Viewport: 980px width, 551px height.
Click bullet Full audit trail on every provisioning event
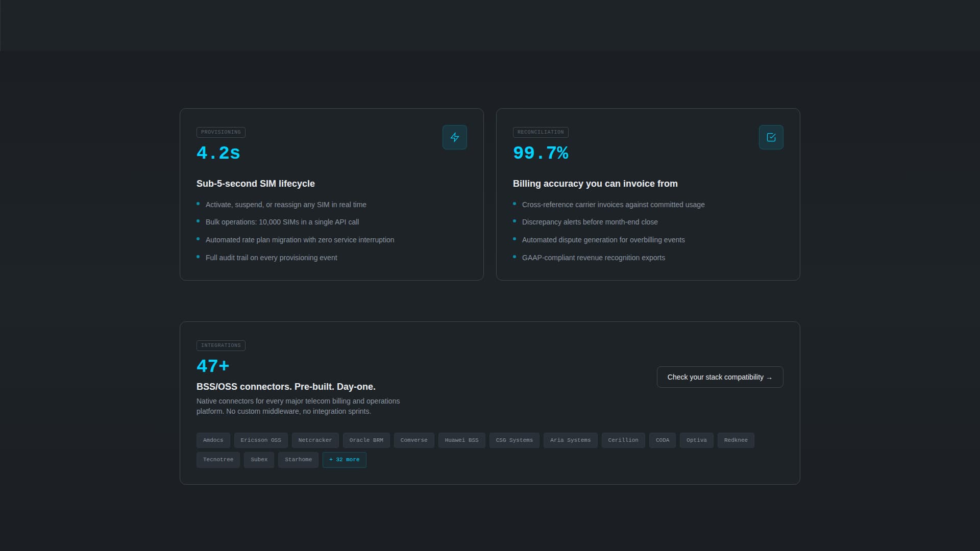(x=271, y=258)
